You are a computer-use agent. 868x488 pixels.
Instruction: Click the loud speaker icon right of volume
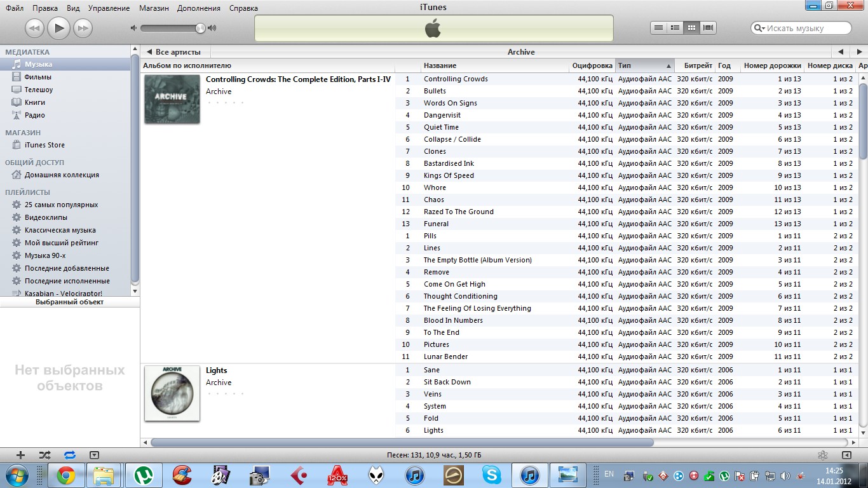[x=212, y=28]
